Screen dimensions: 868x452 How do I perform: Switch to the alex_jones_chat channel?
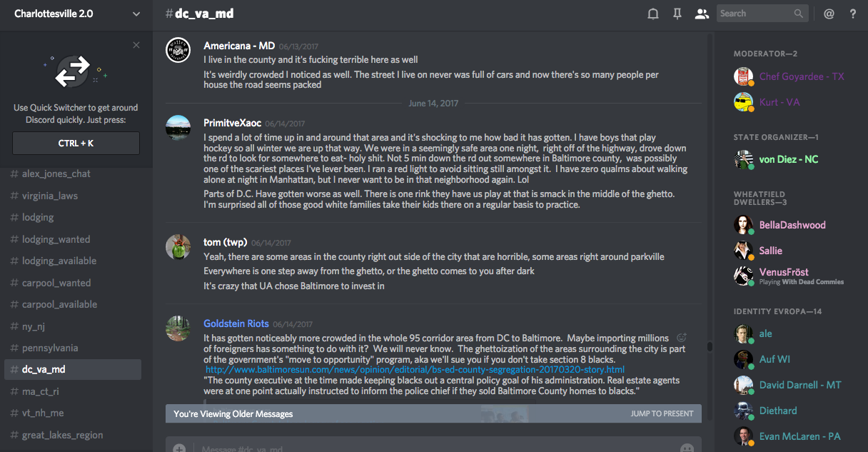[x=56, y=174]
